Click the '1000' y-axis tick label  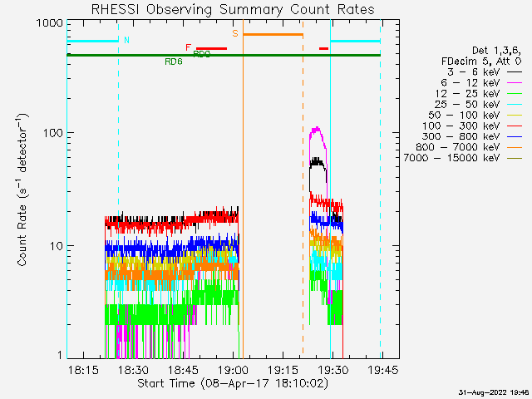(x=50, y=23)
